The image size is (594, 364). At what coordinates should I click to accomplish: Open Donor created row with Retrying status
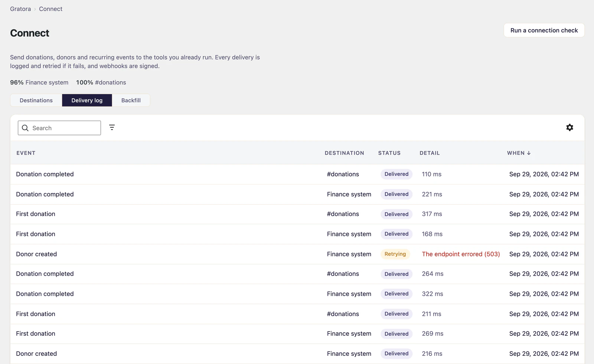(297, 254)
